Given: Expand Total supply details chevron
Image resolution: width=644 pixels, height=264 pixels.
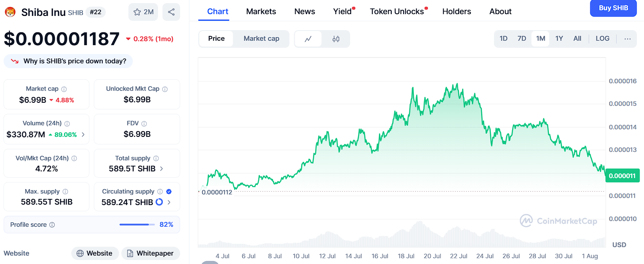Looking at the screenshot, I should click(x=161, y=169).
